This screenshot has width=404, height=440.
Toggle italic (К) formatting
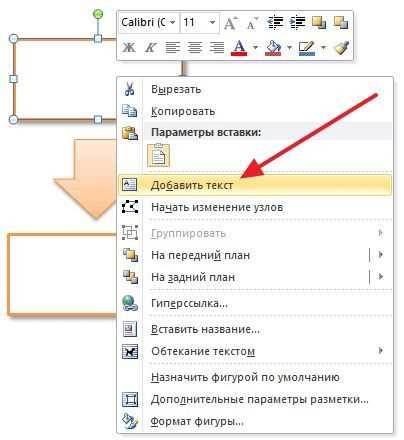(150, 48)
